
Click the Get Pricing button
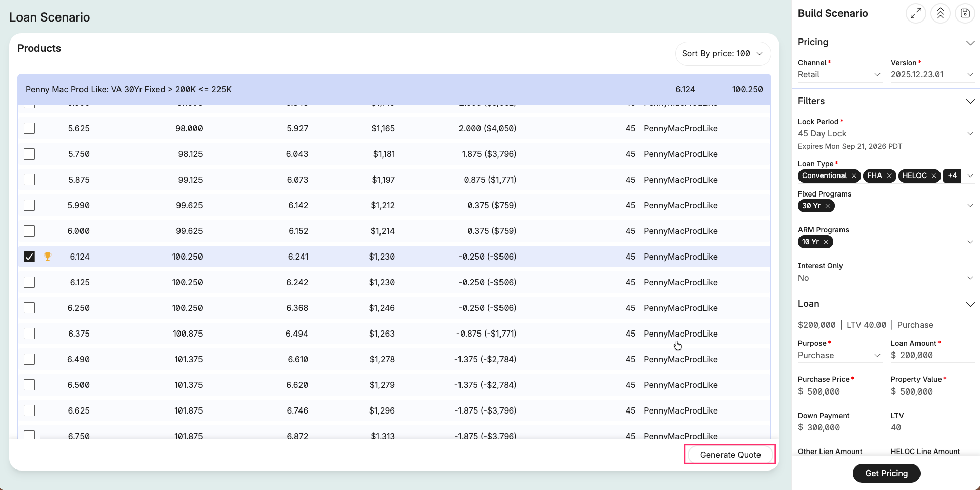(886, 473)
